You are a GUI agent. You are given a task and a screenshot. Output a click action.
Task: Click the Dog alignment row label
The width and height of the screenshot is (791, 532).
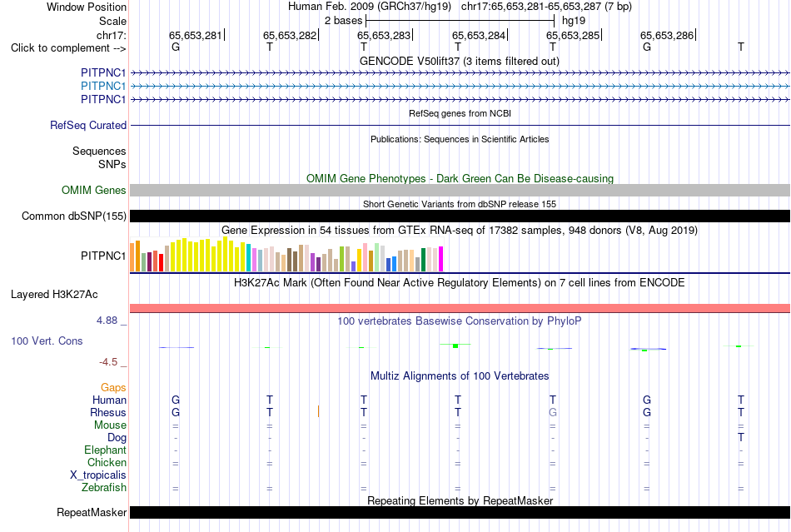point(117,438)
